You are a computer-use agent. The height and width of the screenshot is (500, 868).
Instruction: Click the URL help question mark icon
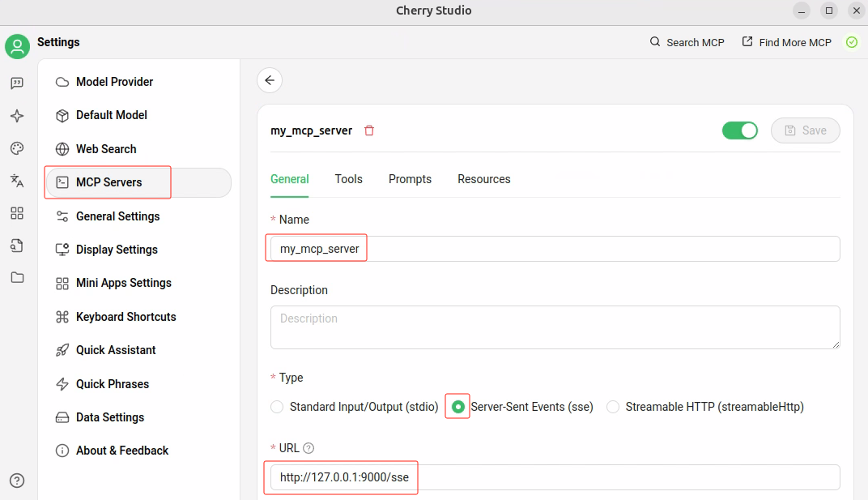coord(308,448)
